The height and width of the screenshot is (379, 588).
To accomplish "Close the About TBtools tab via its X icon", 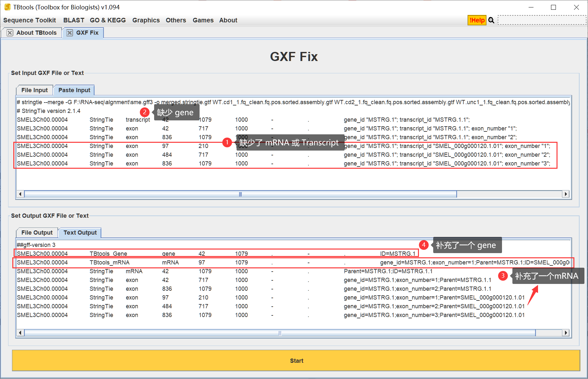I will [x=10, y=32].
